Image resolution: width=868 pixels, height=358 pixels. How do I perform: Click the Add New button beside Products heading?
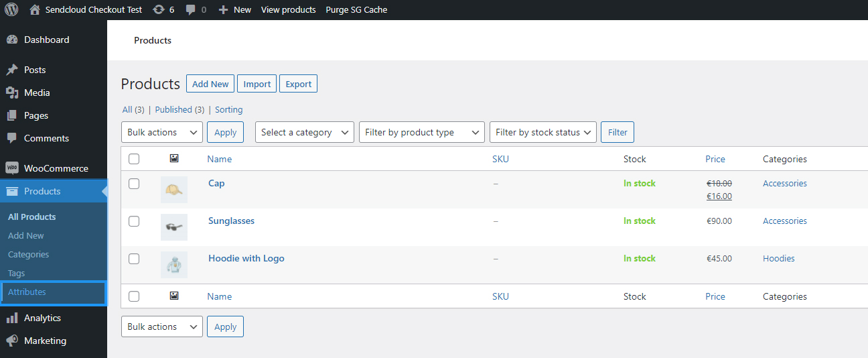pyautogui.click(x=210, y=84)
